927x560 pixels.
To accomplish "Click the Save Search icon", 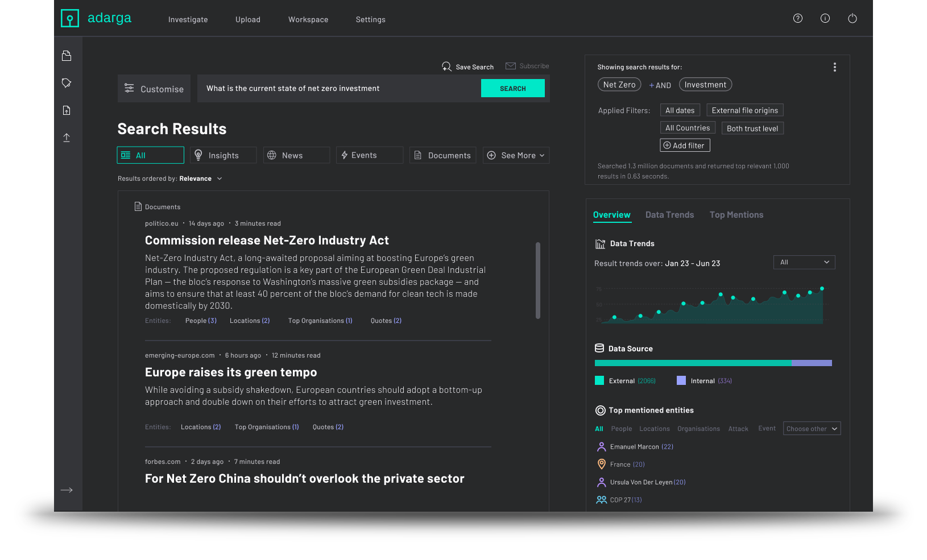I will [x=446, y=67].
